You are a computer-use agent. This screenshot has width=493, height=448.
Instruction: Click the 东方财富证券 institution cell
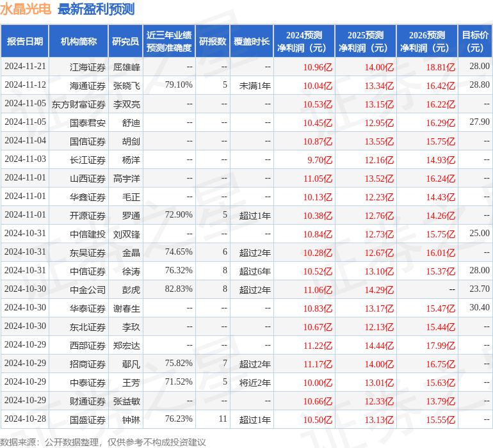(79, 104)
